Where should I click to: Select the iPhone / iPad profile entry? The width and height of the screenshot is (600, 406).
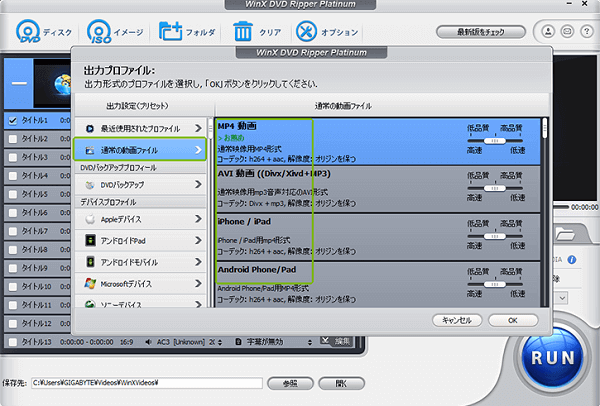(378, 237)
